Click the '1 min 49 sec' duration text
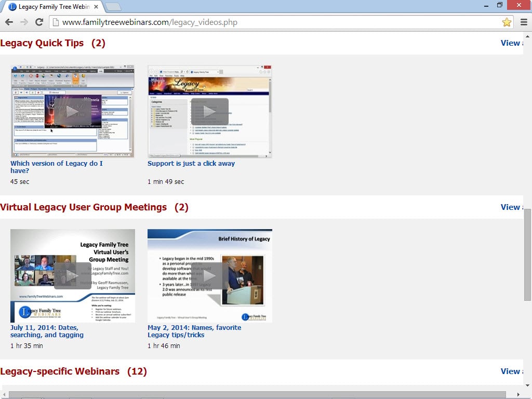 point(166,182)
